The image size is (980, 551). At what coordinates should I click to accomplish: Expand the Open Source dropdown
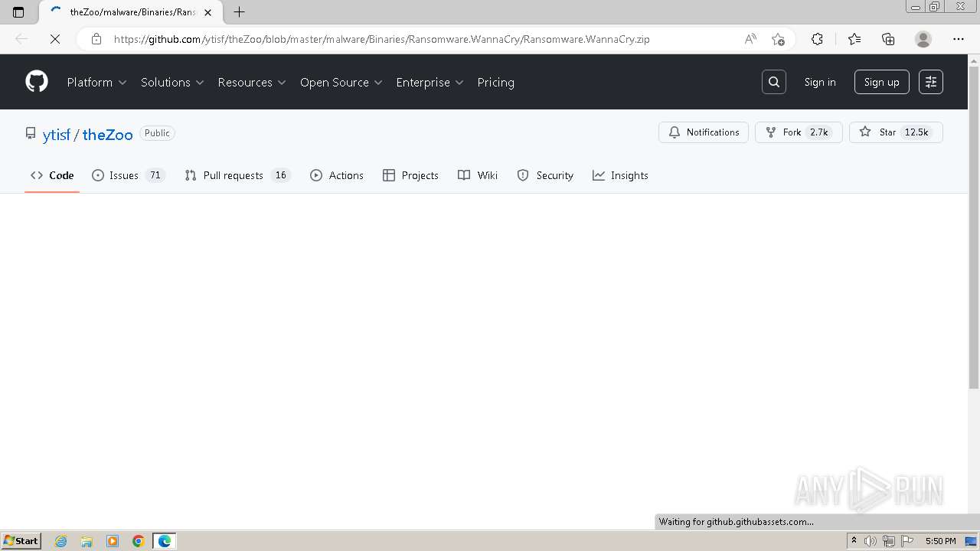(341, 82)
